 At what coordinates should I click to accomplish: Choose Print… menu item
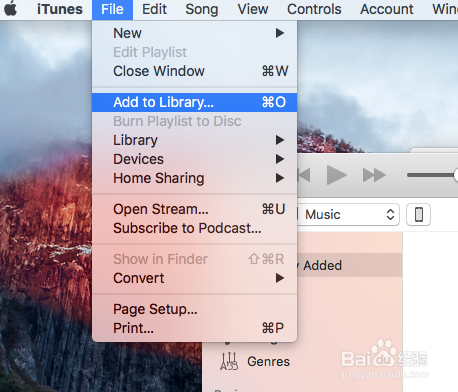[x=194, y=328]
